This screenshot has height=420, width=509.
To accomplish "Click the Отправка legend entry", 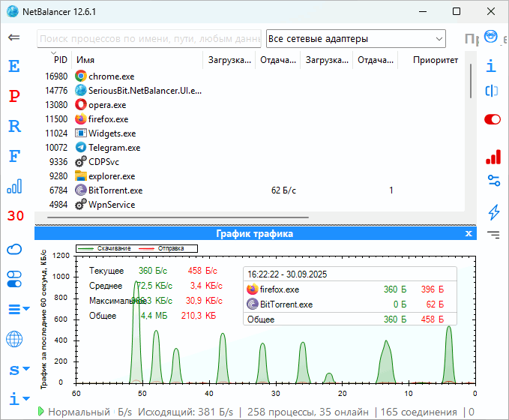I will pyautogui.click(x=162, y=248).
